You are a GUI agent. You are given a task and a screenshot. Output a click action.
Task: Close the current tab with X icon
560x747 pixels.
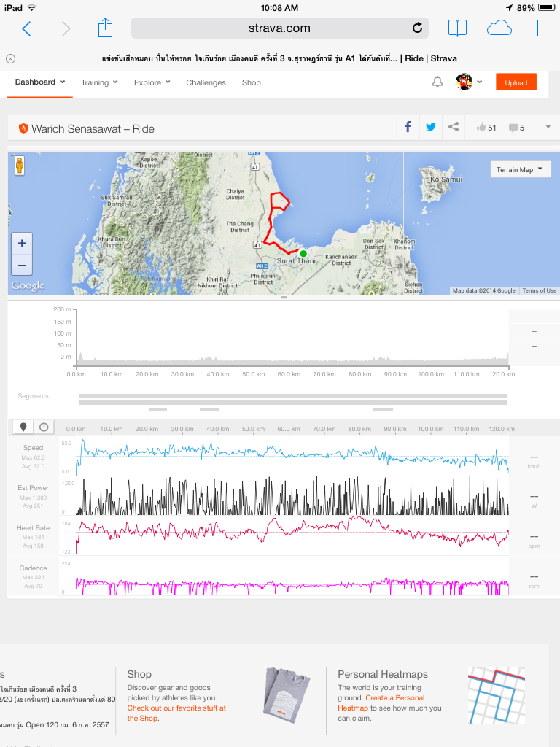[x=10, y=58]
